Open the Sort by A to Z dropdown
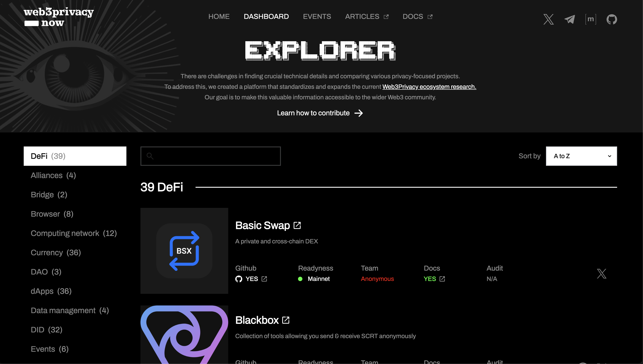Viewport: 643px width, 364px height. (x=581, y=156)
